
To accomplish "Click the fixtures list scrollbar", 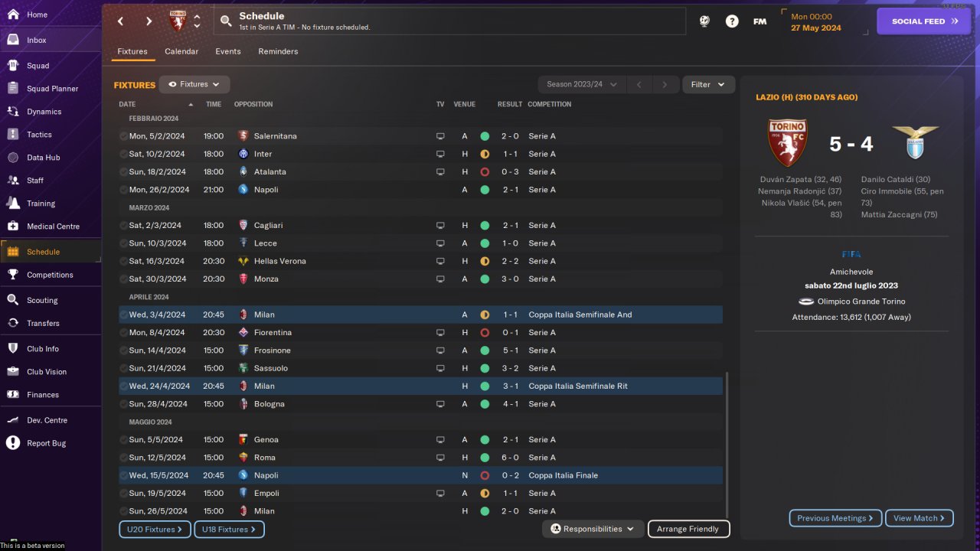I will tap(727, 444).
